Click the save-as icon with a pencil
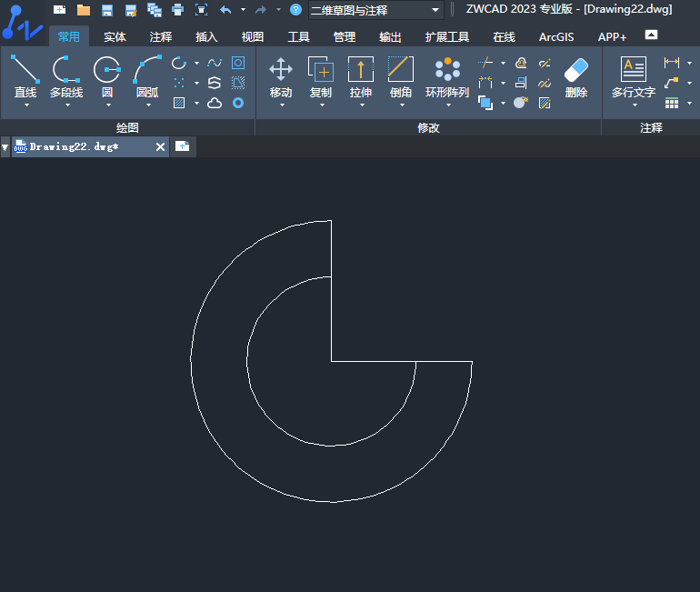This screenshot has width=700, height=592. (x=131, y=10)
